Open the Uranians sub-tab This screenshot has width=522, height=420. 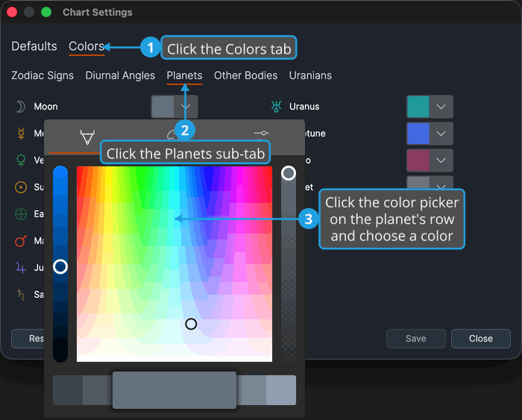point(310,75)
